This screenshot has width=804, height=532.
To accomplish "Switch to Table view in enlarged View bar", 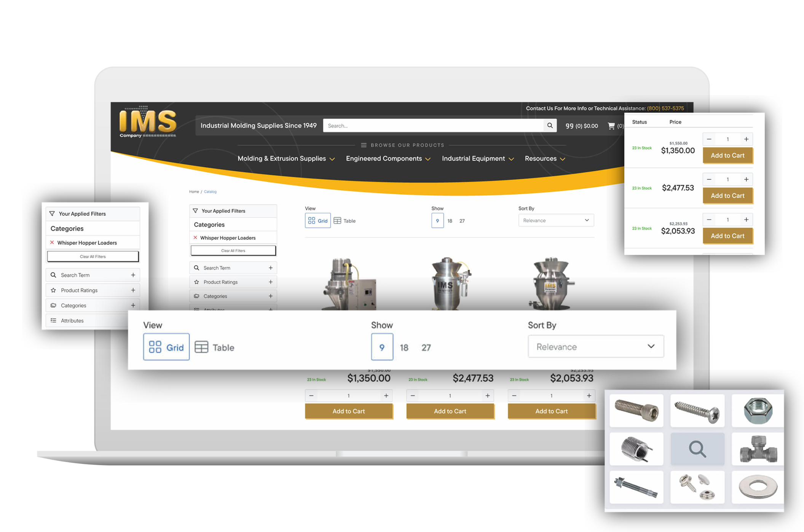I will 215,347.
